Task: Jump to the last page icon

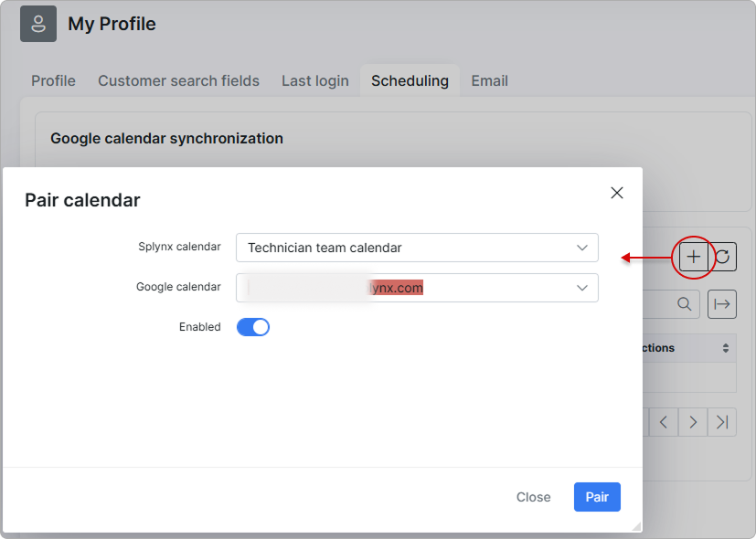Action: point(722,422)
